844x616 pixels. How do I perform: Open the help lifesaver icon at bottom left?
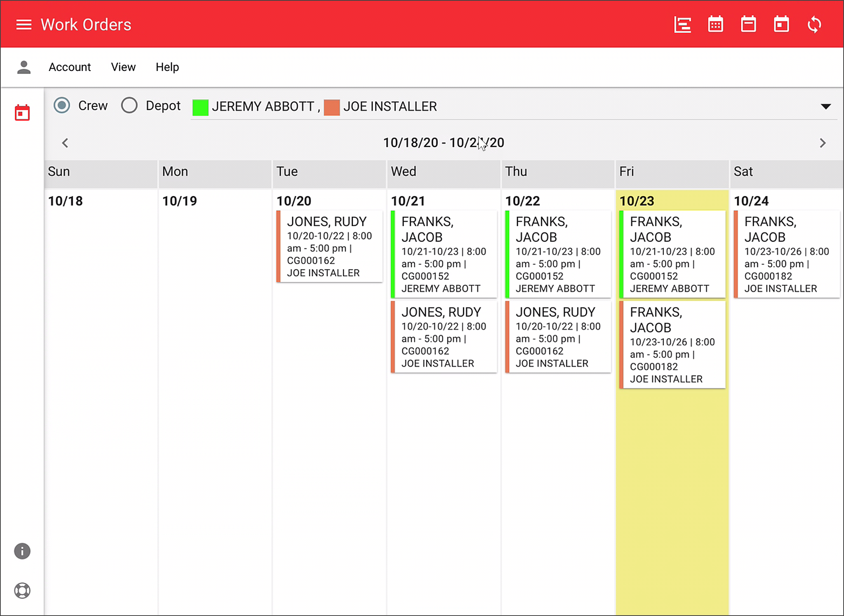tap(22, 591)
